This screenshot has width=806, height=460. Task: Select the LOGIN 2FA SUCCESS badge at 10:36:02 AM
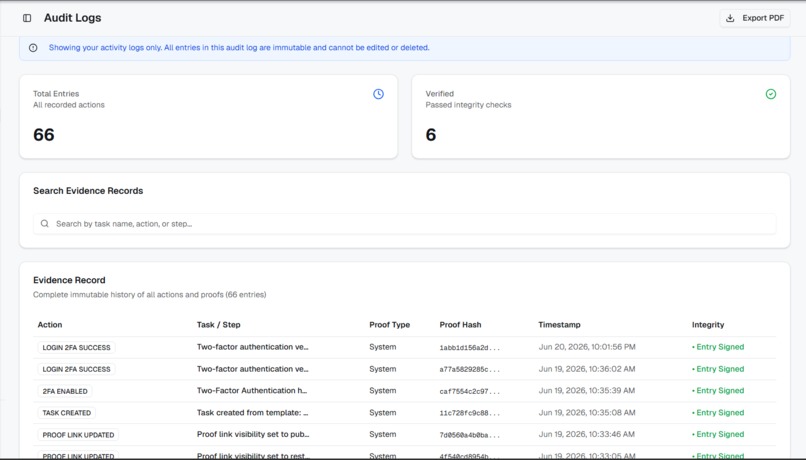77,369
